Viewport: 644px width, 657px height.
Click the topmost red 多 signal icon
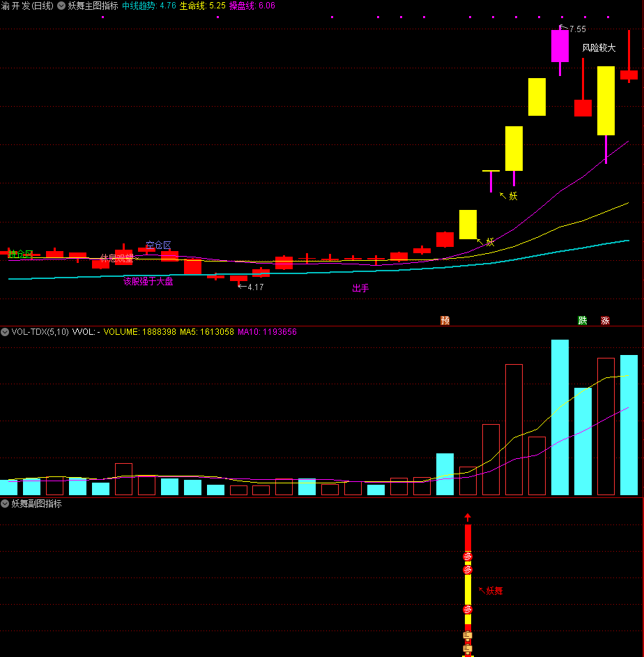click(468, 556)
